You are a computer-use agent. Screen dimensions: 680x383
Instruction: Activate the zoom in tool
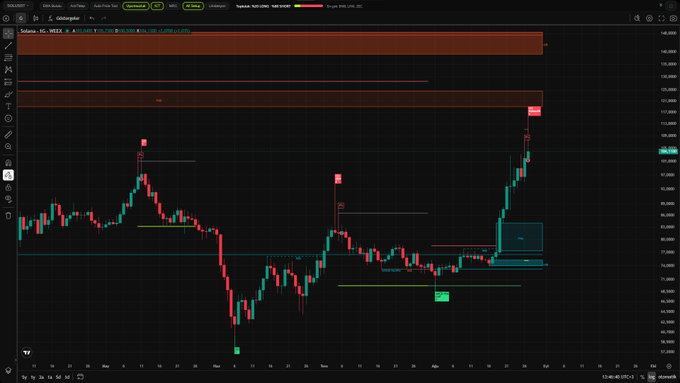[x=8, y=147]
